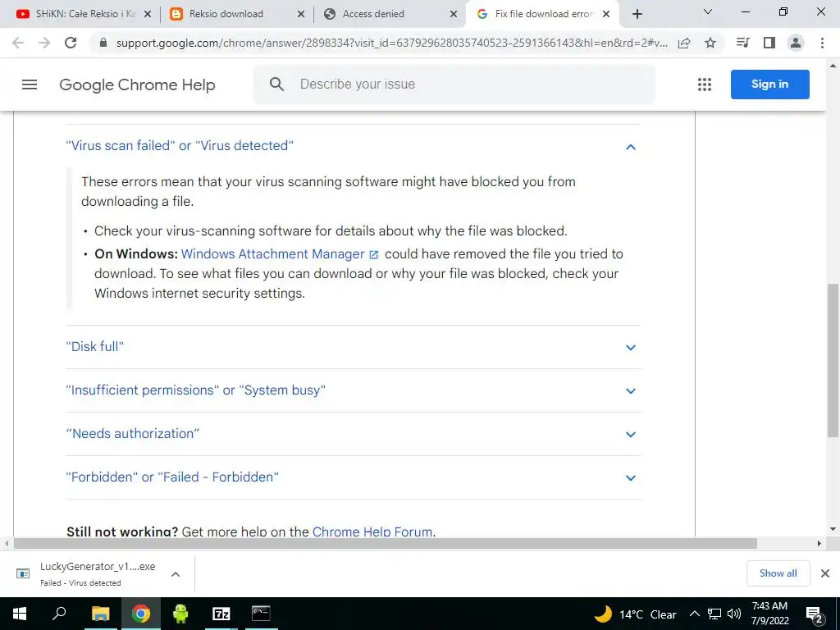The width and height of the screenshot is (840, 630).
Task: Close the Access denied tab
Action: coord(454,14)
